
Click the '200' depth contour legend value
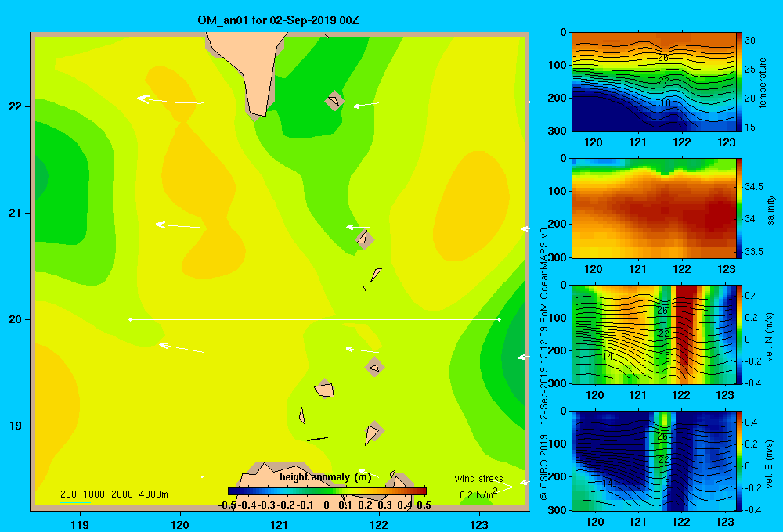pos(68,494)
